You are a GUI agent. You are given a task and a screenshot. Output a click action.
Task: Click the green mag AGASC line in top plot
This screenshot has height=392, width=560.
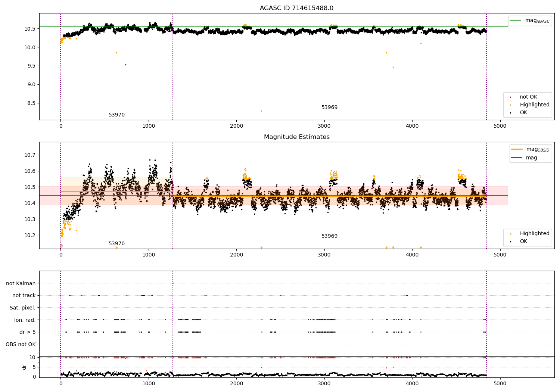coord(274,26)
